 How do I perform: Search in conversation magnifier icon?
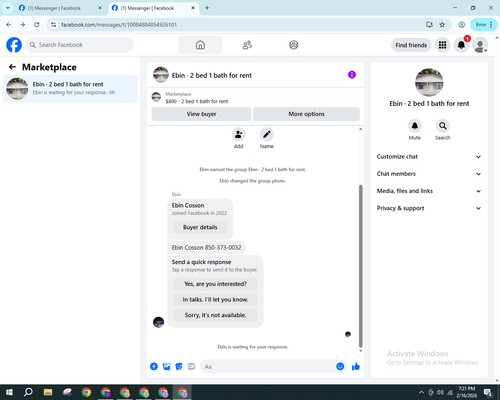tap(443, 126)
